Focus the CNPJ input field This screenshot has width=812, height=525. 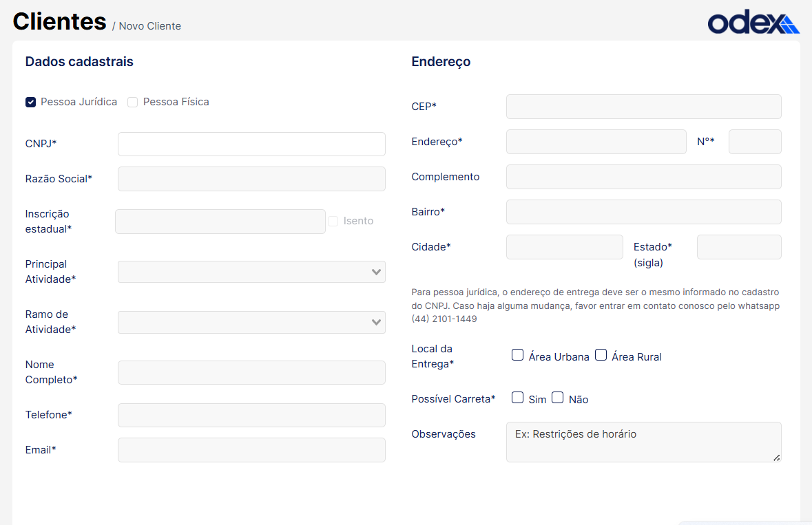[x=251, y=144]
